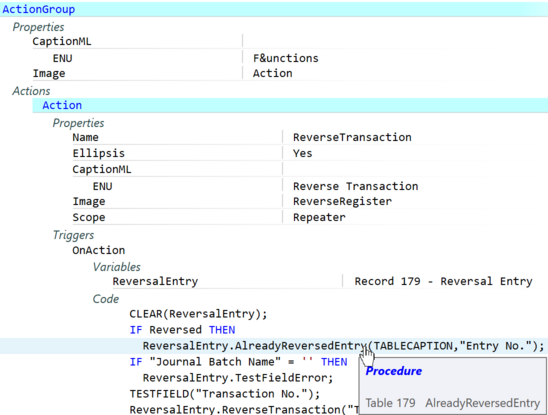
Task: Select the OnAction trigger
Action: (x=99, y=250)
